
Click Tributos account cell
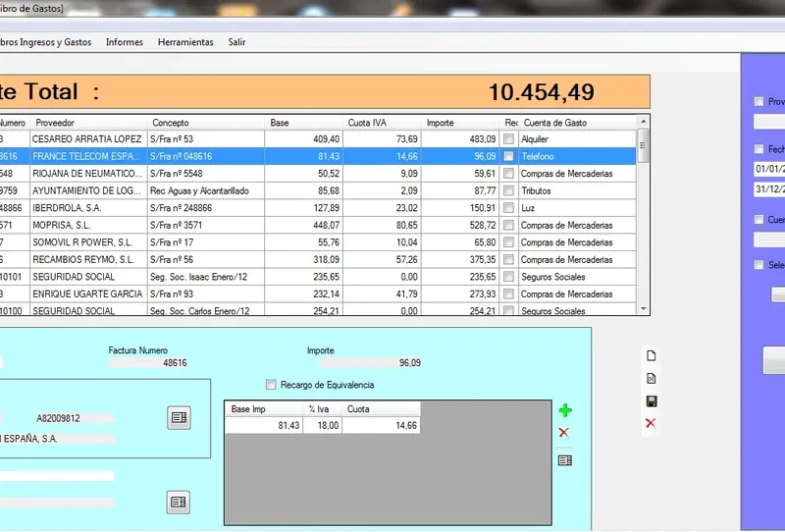click(577, 190)
